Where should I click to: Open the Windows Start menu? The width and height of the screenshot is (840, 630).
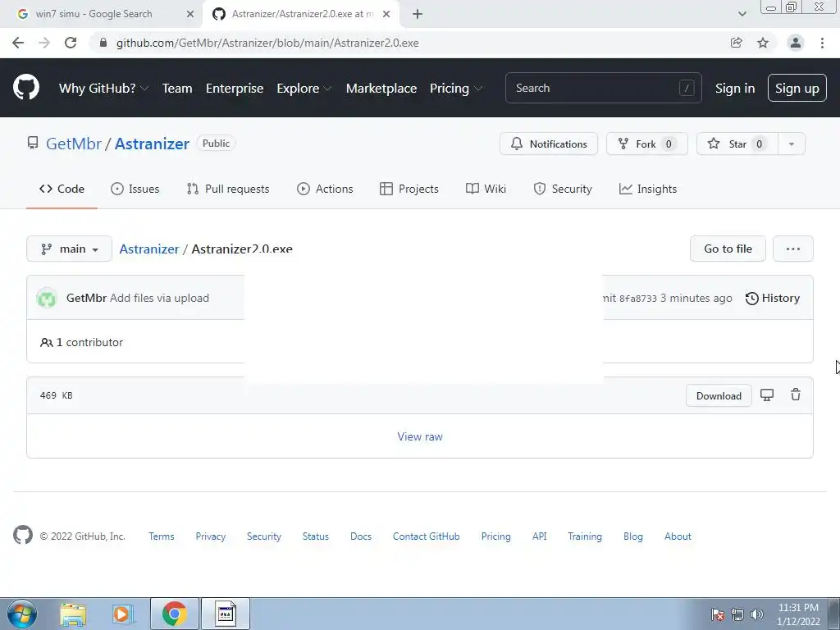point(22,614)
